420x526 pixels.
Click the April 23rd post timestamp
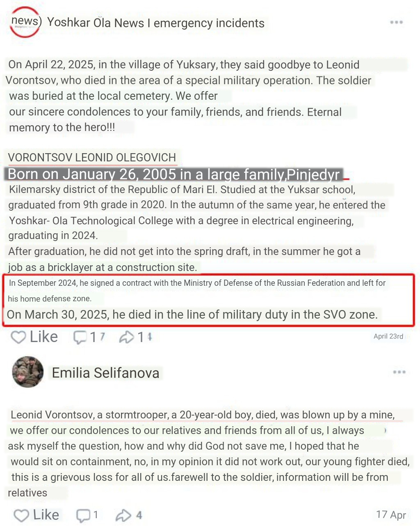[x=388, y=336]
